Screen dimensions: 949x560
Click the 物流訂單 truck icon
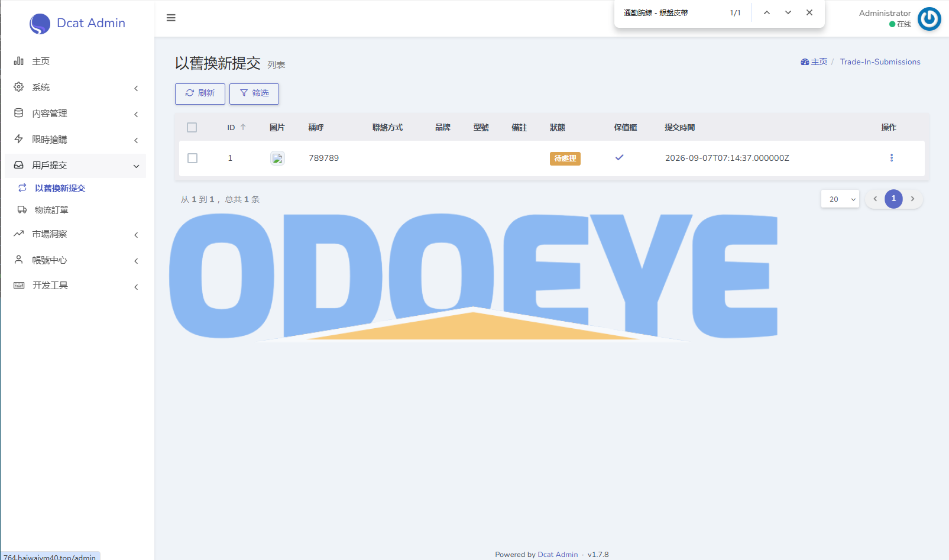pos(22,210)
